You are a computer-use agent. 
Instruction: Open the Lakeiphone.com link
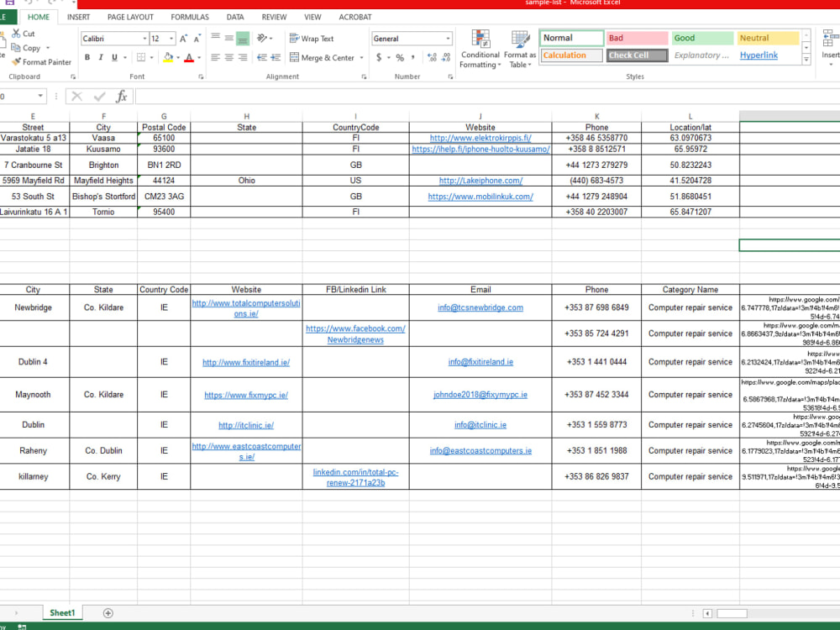click(480, 181)
